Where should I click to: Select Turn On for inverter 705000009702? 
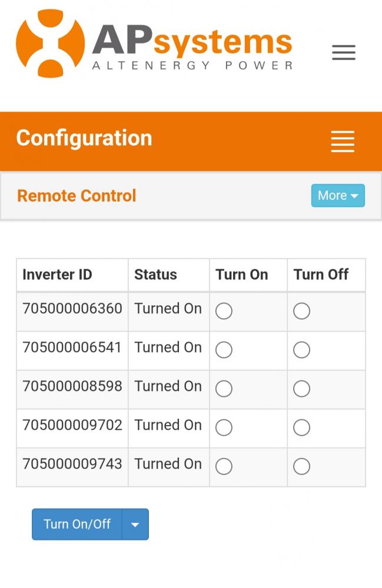(x=224, y=427)
